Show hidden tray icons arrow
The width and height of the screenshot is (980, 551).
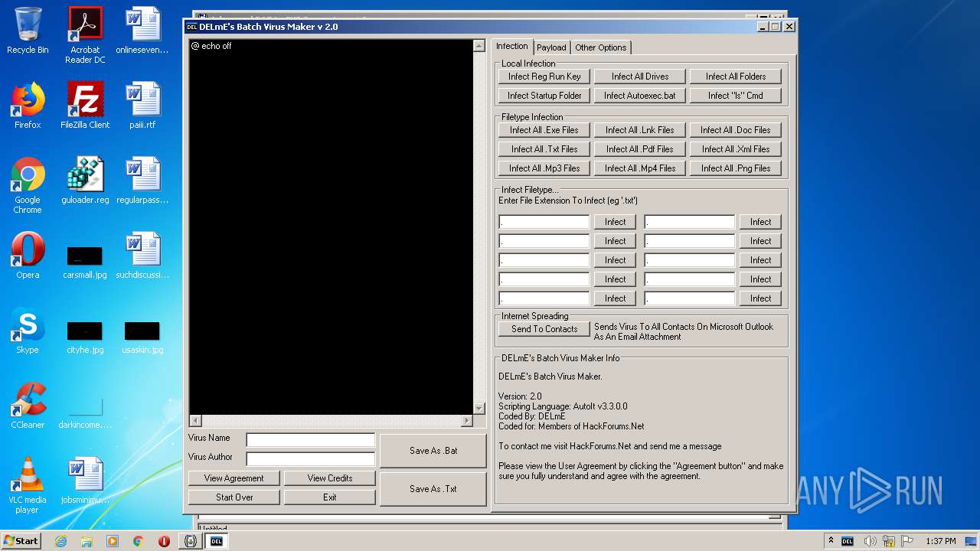[x=831, y=540]
